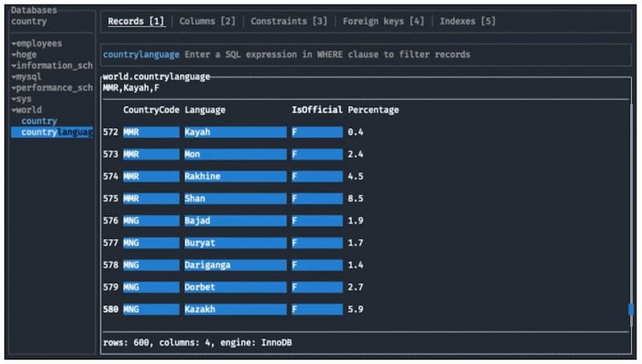
Task: Select the countrylanguage table in tree
Action: tap(52, 132)
